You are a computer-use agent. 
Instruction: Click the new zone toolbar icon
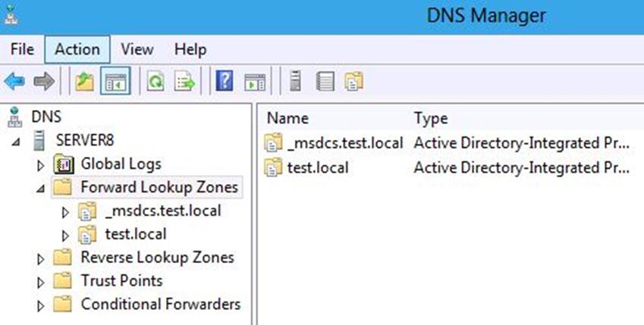click(x=354, y=81)
